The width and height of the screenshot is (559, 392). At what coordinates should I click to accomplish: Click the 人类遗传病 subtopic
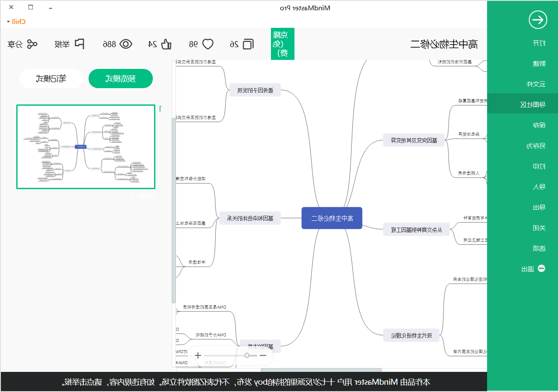point(469,173)
